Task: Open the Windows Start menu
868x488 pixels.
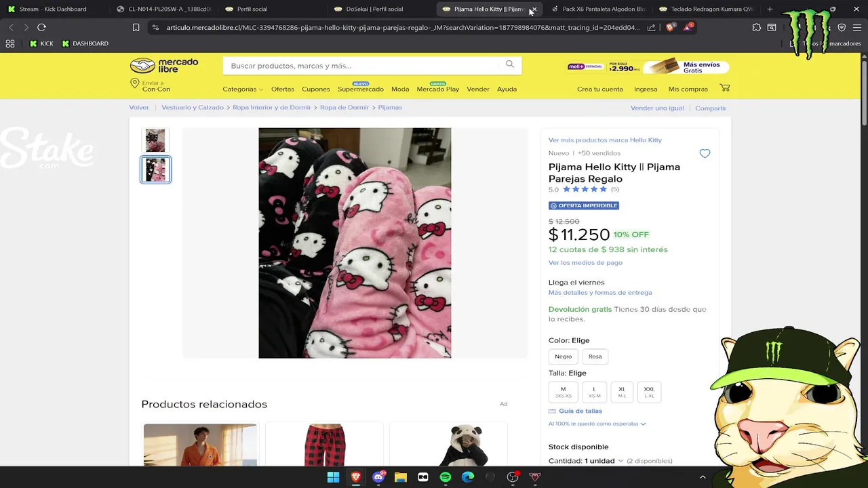Action: pos(333,477)
